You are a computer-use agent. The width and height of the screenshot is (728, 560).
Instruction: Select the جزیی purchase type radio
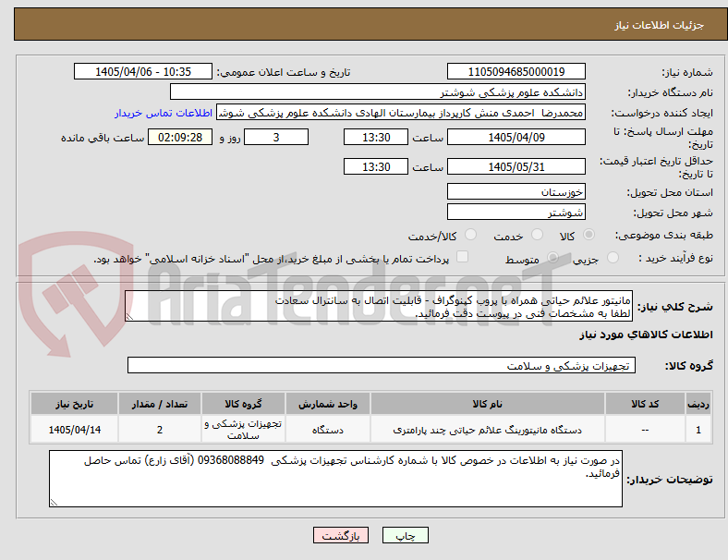[x=613, y=257]
